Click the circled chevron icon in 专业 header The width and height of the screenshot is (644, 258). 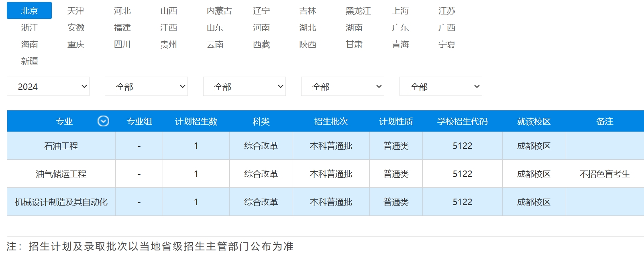point(103,121)
